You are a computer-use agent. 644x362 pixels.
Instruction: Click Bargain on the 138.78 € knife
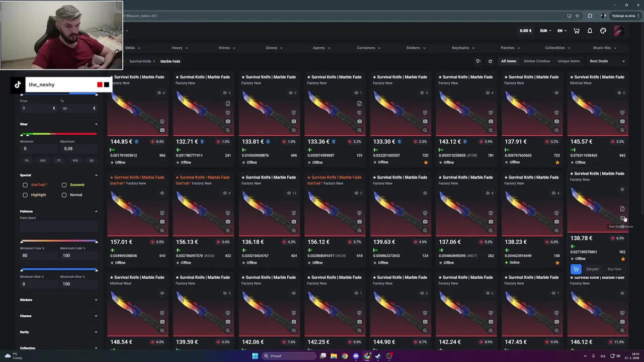(592, 269)
